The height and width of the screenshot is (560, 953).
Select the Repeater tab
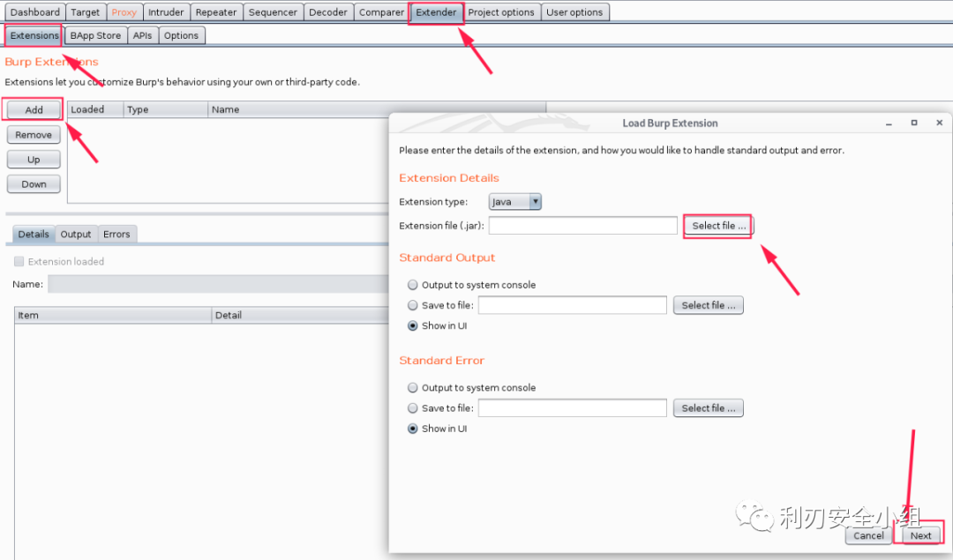tap(216, 12)
